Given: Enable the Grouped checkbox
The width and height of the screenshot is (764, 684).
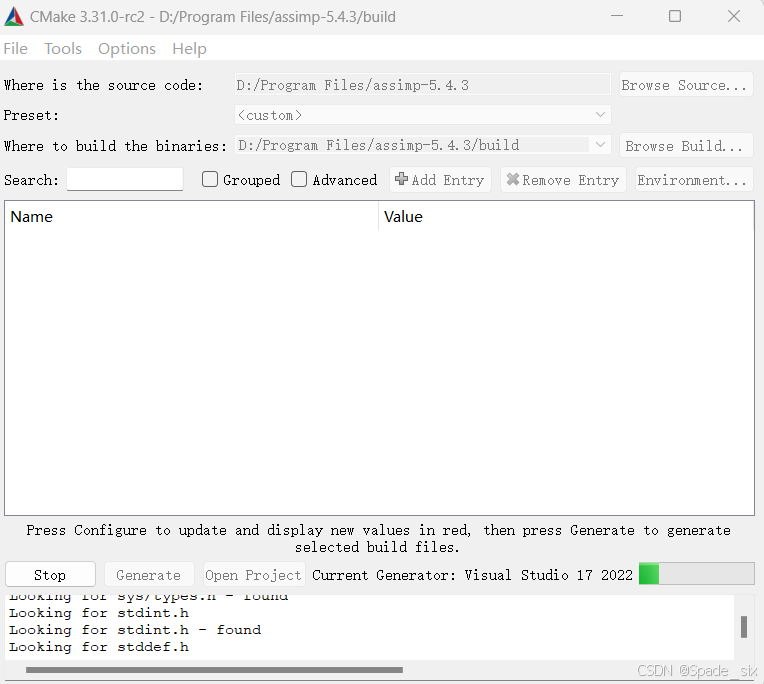Looking at the screenshot, I should tap(210, 179).
